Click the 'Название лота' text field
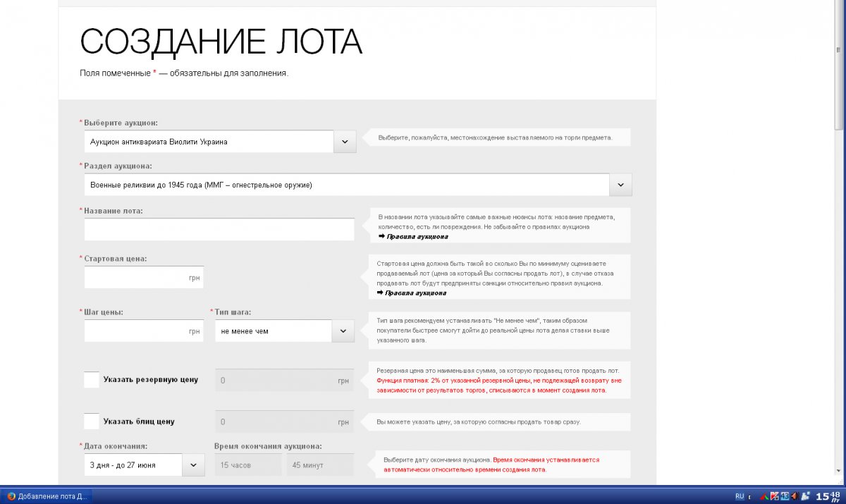This screenshot has width=846, height=504. pyautogui.click(x=219, y=230)
